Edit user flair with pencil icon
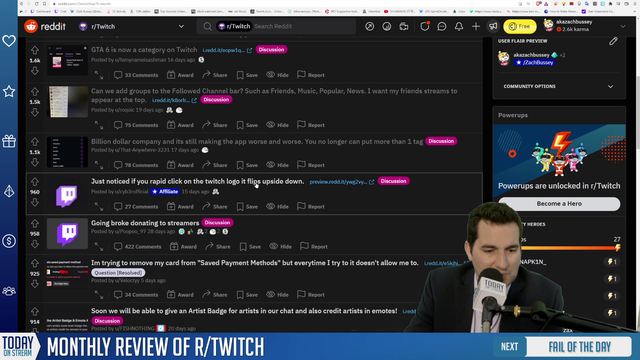The height and width of the screenshot is (360, 640). 613,41
